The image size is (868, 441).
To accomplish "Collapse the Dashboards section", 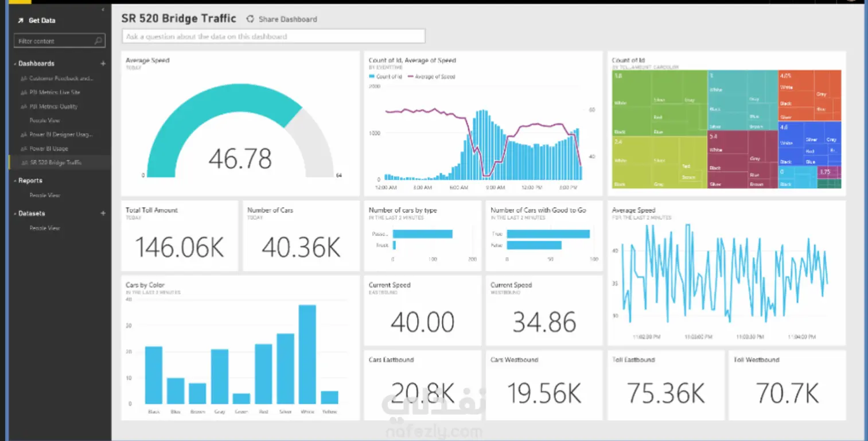I will pos(15,64).
